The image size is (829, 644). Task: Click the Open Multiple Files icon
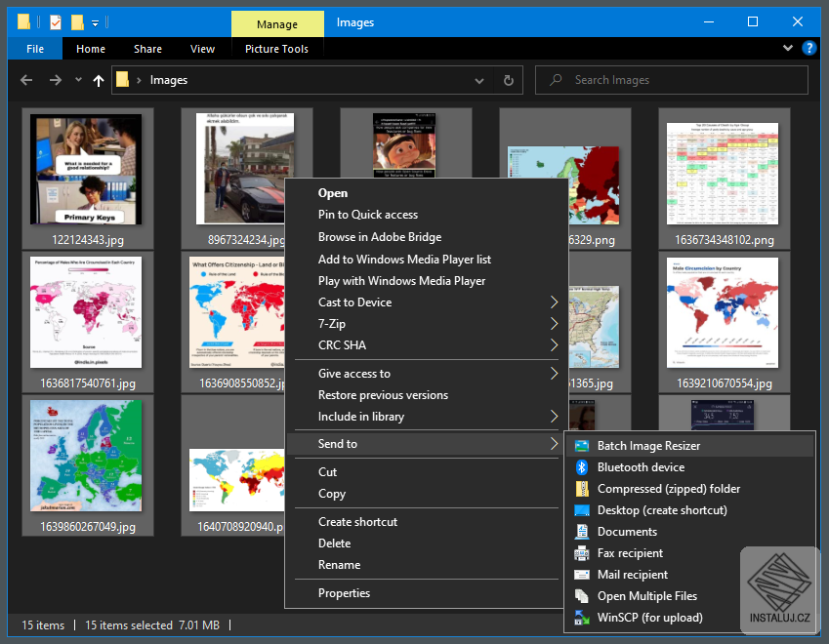pos(582,596)
